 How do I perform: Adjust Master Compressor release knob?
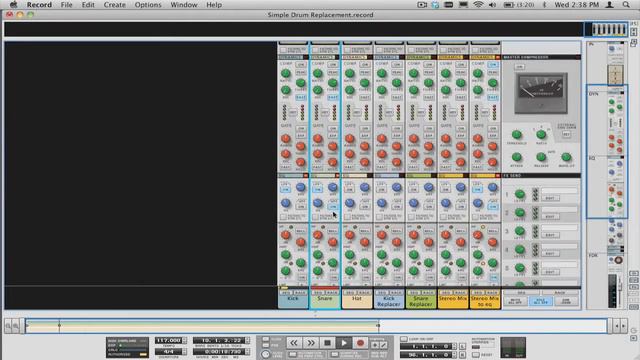541,157
